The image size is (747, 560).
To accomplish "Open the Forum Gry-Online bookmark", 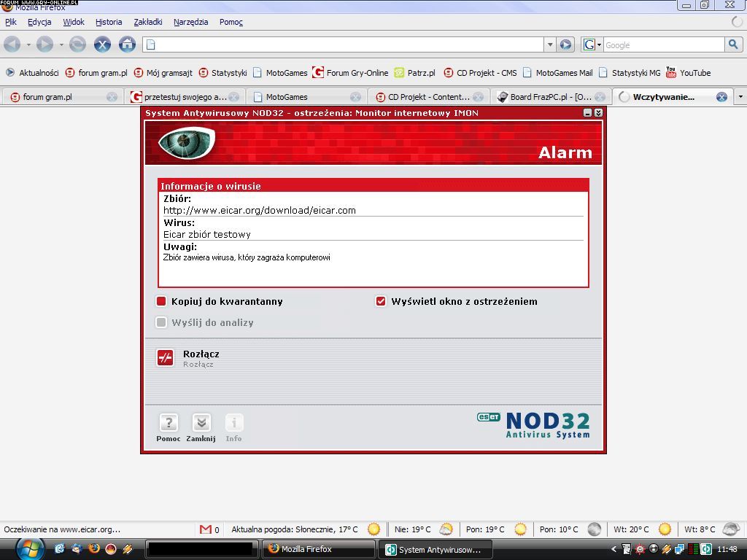I will point(351,73).
